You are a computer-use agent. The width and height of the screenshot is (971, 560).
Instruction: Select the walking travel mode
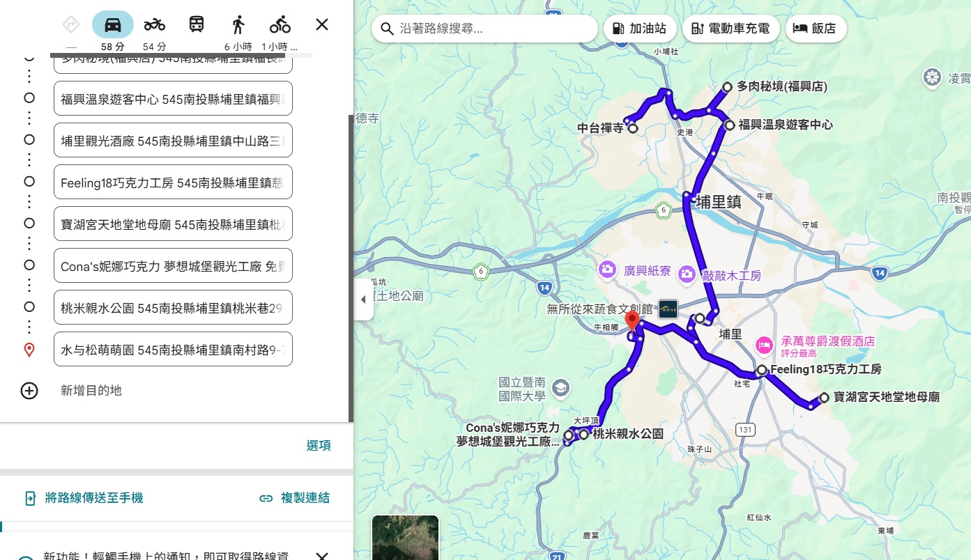pyautogui.click(x=238, y=26)
